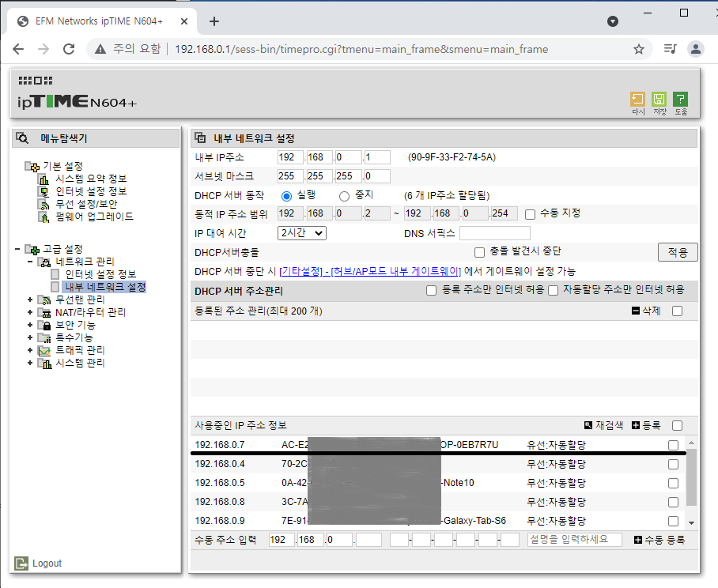Image resolution: width=718 pixels, height=588 pixels.
Task: Click the Logout icon
Action: [21, 563]
